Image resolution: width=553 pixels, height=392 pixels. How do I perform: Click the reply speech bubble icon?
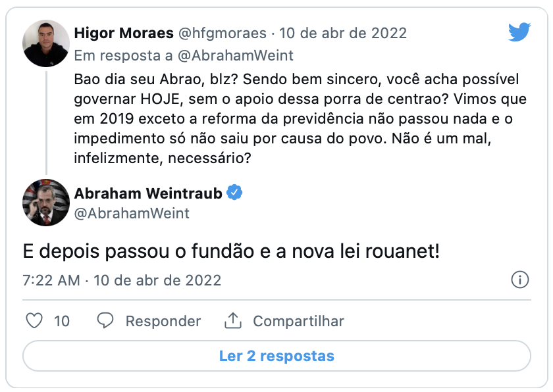coord(105,321)
